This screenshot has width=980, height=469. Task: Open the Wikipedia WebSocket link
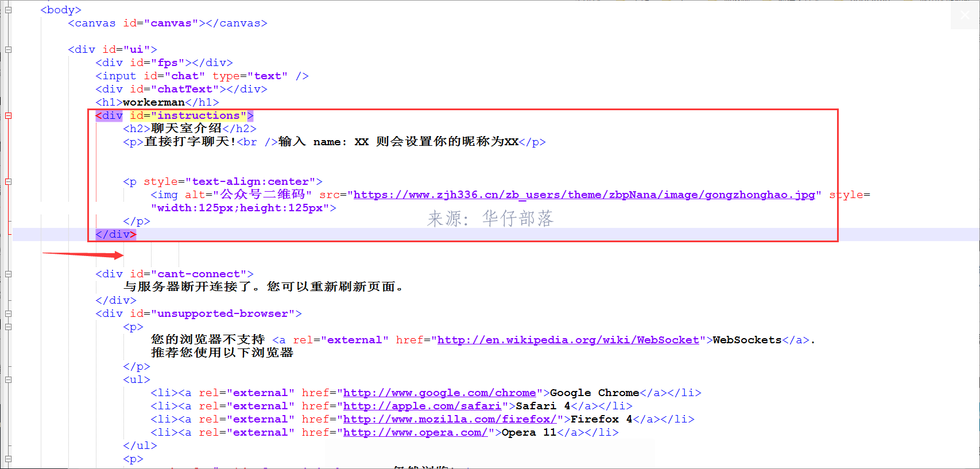point(567,340)
